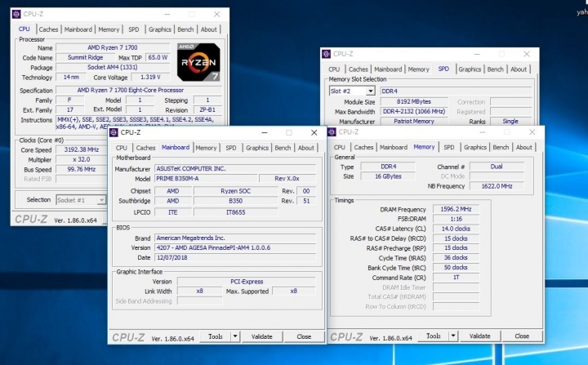Viewport: 588px width, 365px height.
Task: Click Validate button in Memory window
Action: click(480, 336)
